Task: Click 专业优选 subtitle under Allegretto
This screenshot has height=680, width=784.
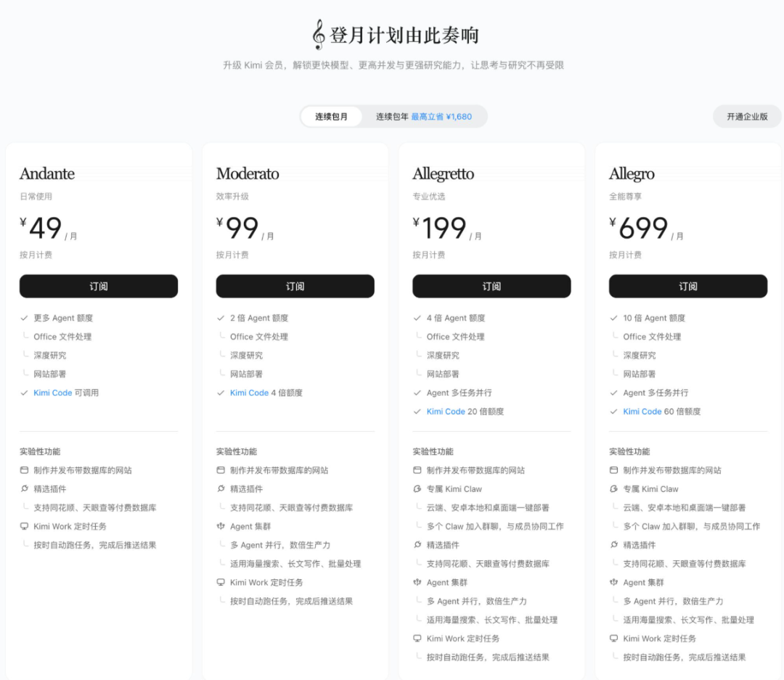Action: [429, 197]
